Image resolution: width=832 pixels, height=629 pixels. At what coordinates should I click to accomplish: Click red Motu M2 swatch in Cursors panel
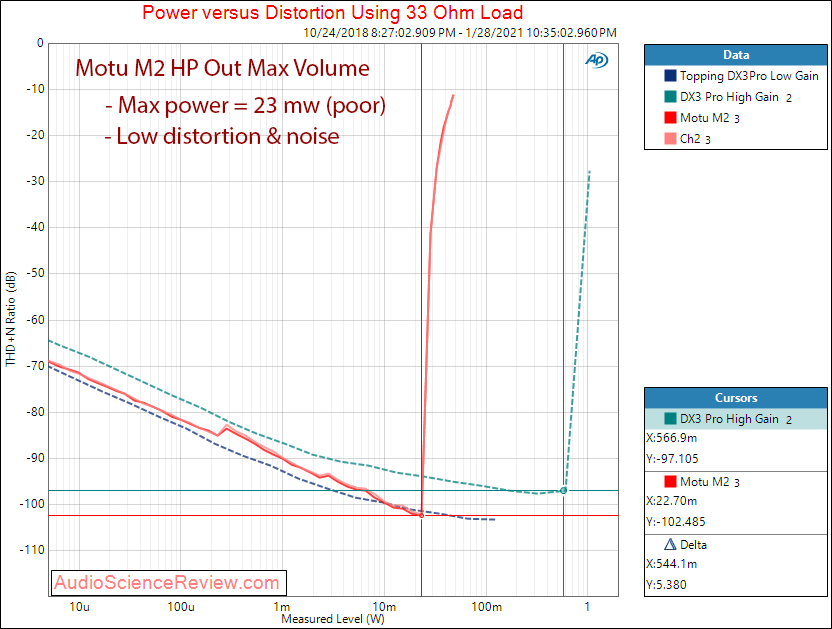(670, 481)
